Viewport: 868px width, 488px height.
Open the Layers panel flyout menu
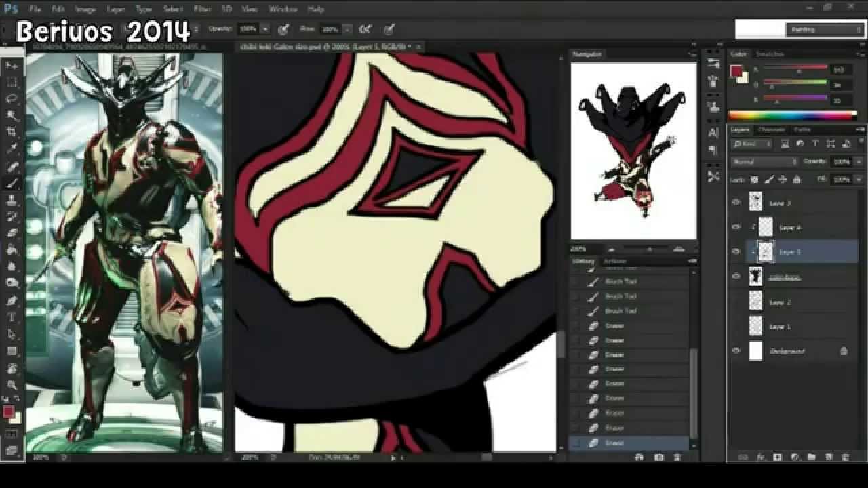(x=860, y=129)
